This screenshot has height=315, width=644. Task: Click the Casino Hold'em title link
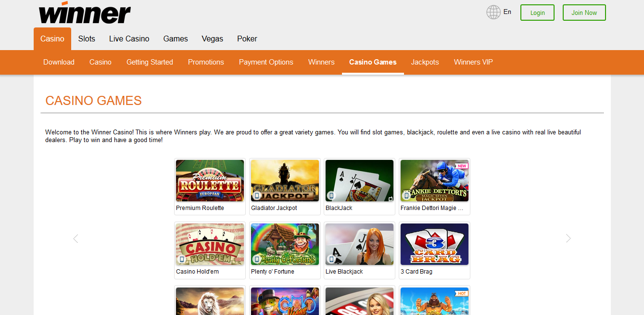pyautogui.click(x=197, y=272)
